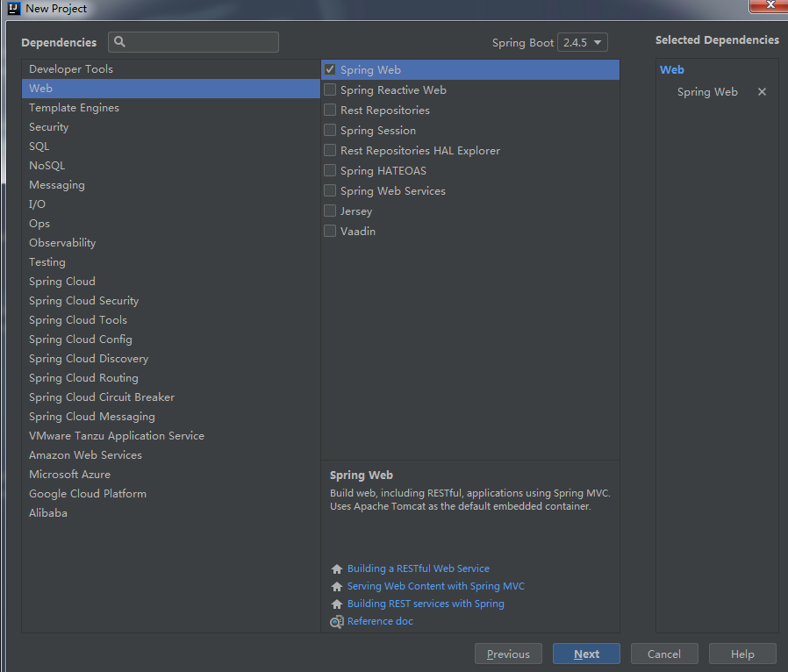
Task: Select the Observability category
Action: (171, 243)
